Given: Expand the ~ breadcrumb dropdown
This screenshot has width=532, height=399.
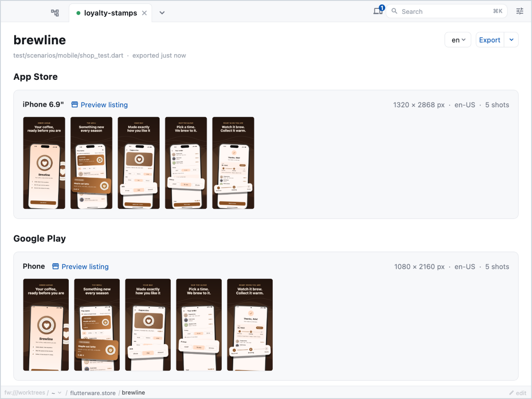Looking at the screenshot, I should [x=56, y=393].
